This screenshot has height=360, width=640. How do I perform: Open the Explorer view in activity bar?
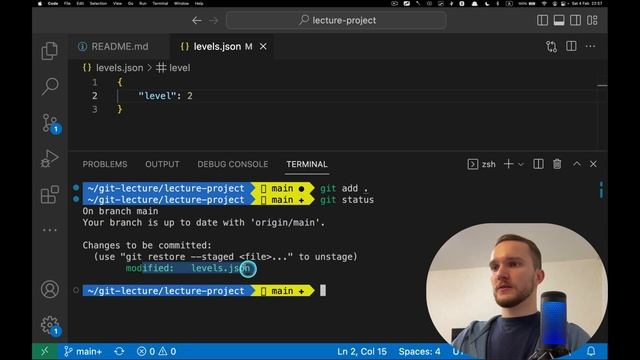pos(49,51)
